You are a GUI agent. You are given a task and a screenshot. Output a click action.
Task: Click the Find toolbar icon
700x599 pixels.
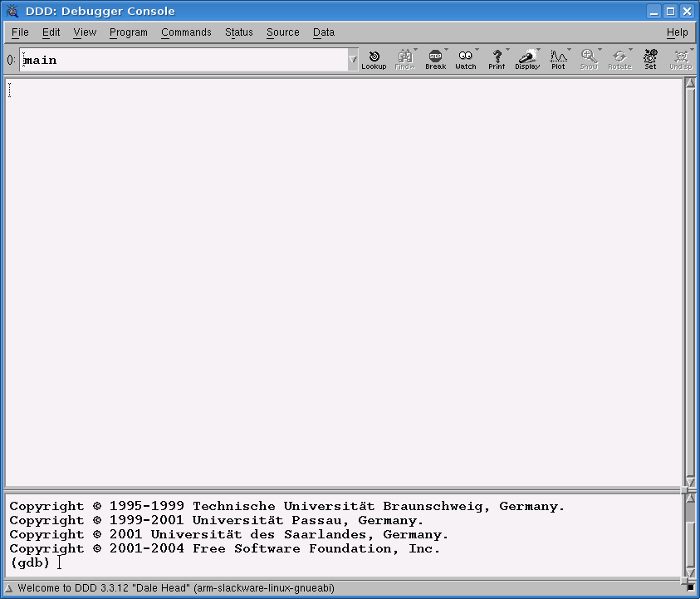click(x=404, y=60)
